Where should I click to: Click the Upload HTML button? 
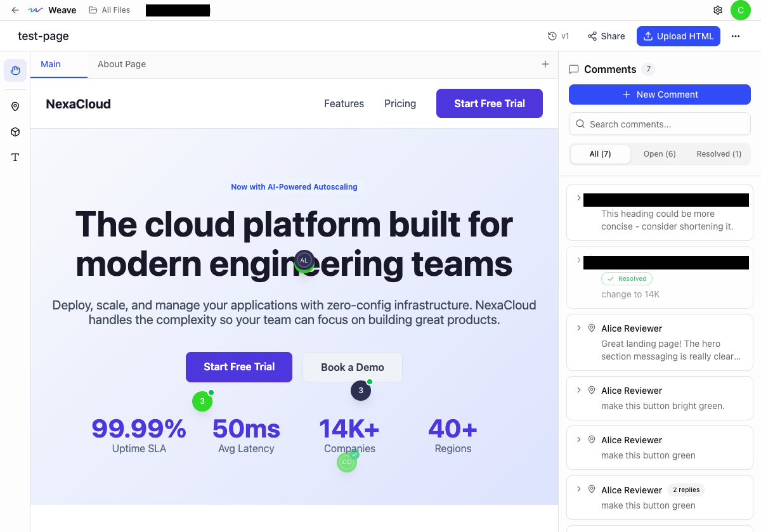pyautogui.click(x=679, y=36)
